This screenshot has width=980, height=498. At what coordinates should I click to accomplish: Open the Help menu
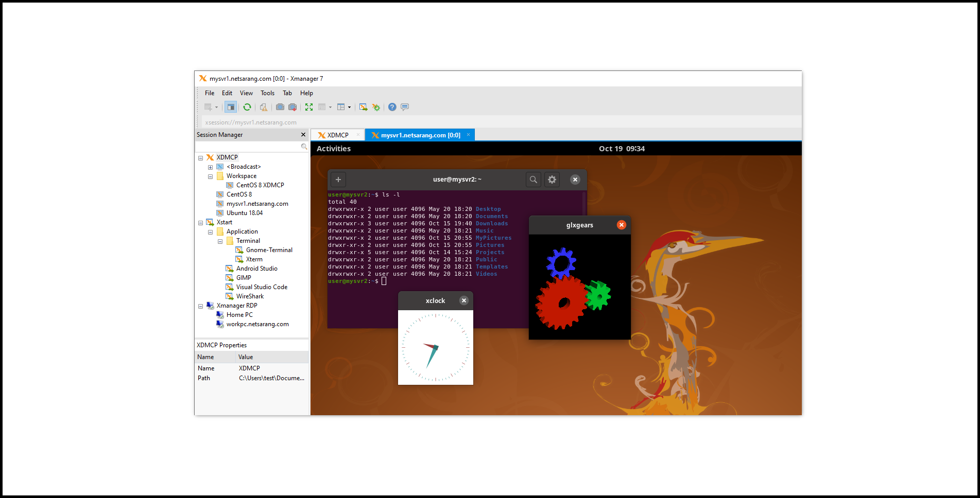[x=306, y=93]
